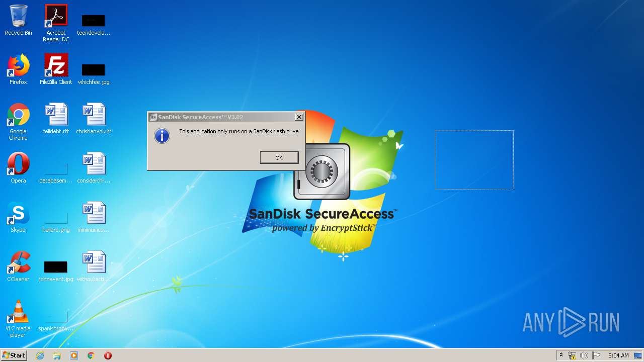Launch Chrome from the taskbar
This screenshot has width=644, height=362.
click(x=91, y=355)
